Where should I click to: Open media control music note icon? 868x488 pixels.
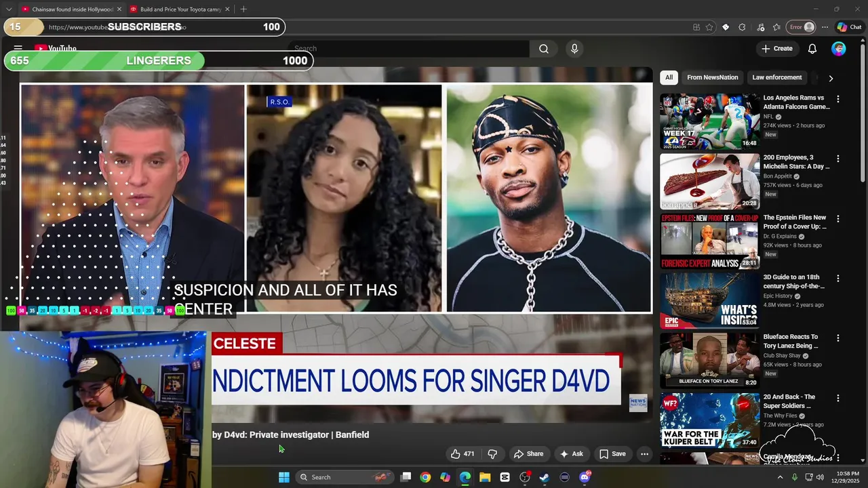pos(760,27)
